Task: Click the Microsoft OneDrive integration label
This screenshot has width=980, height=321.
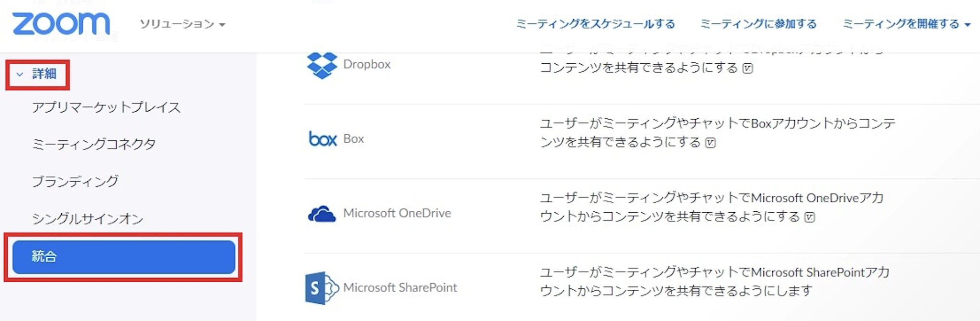Action: tap(397, 214)
